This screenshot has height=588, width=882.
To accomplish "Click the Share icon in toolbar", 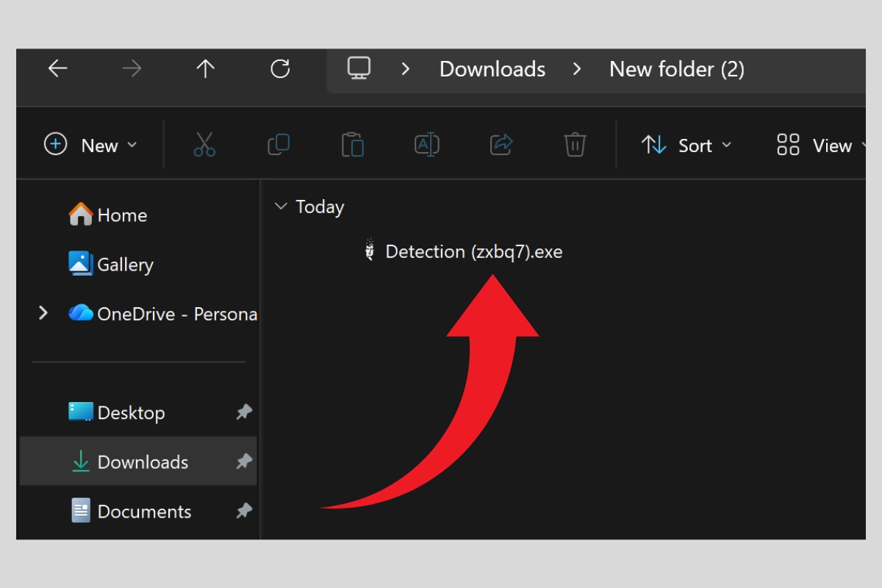I will [x=501, y=145].
